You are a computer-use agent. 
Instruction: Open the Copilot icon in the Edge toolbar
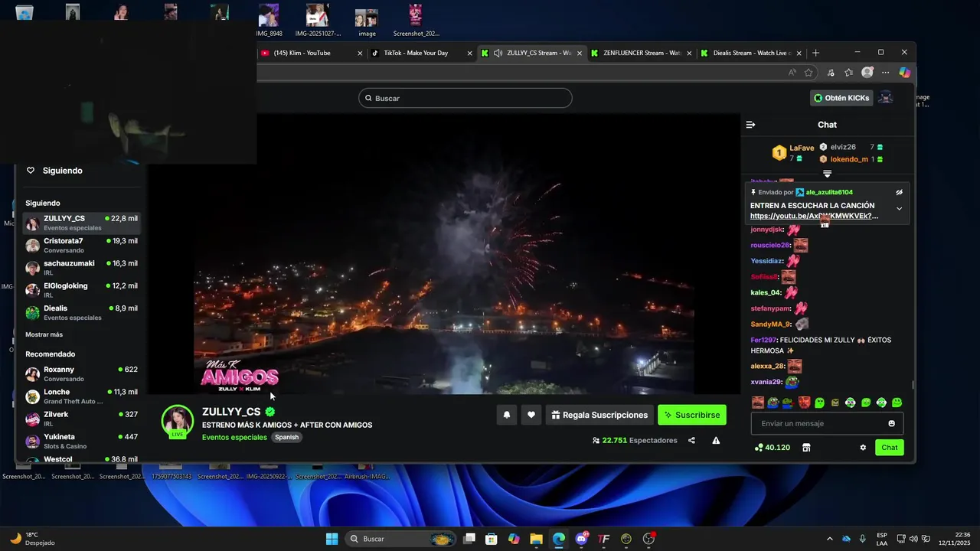(904, 73)
